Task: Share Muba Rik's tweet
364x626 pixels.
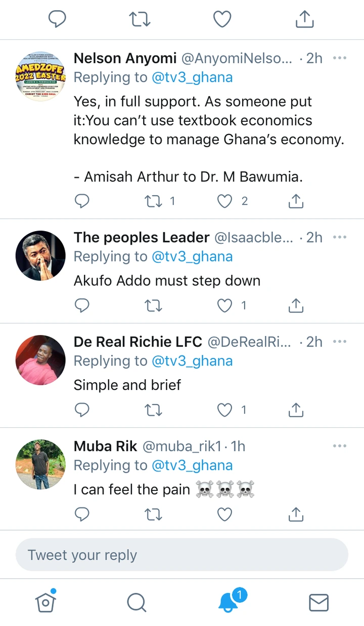Action: click(296, 514)
